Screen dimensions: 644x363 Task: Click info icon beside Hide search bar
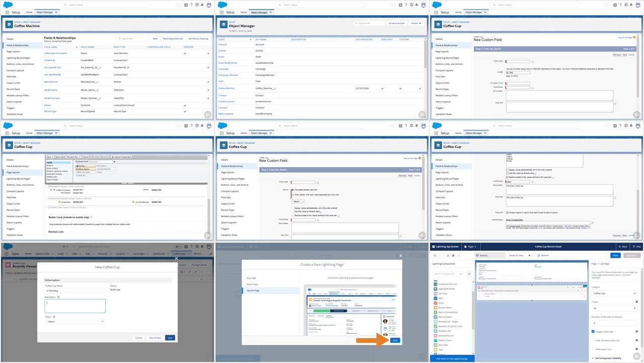coord(637,348)
